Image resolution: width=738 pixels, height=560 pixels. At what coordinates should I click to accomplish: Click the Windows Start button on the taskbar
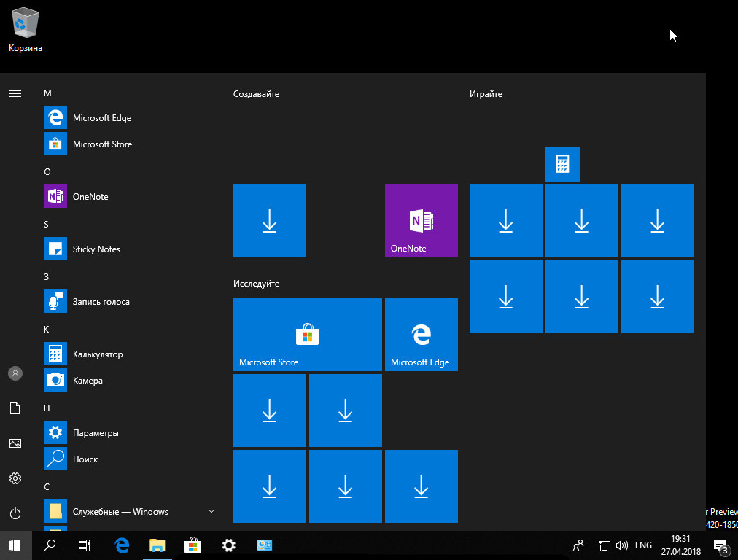(15, 545)
